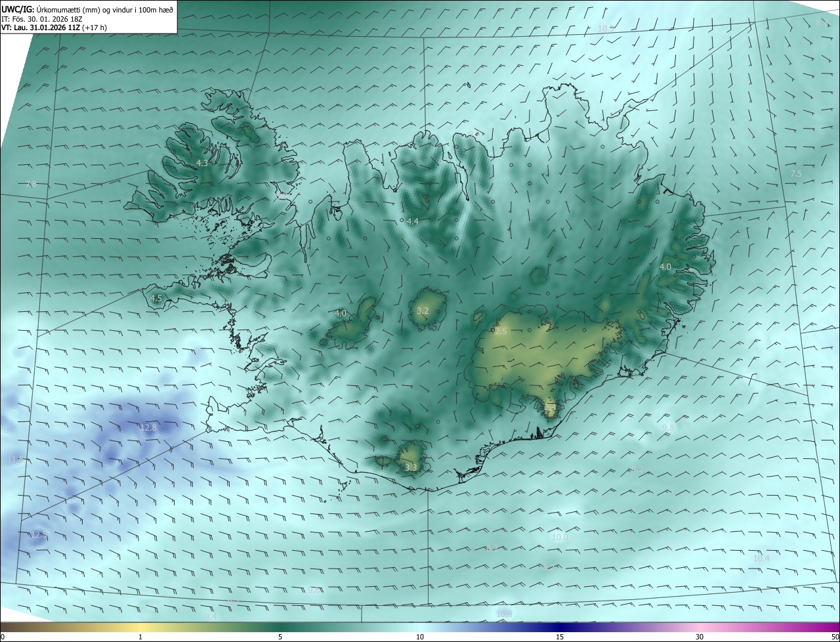Click the 11.6 value at the left map edge

click(16, 460)
